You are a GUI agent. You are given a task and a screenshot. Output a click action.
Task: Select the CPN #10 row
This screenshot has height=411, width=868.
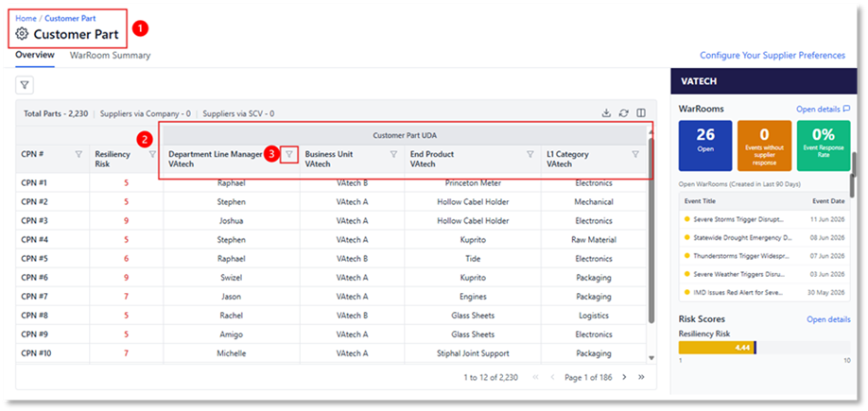click(x=332, y=353)
